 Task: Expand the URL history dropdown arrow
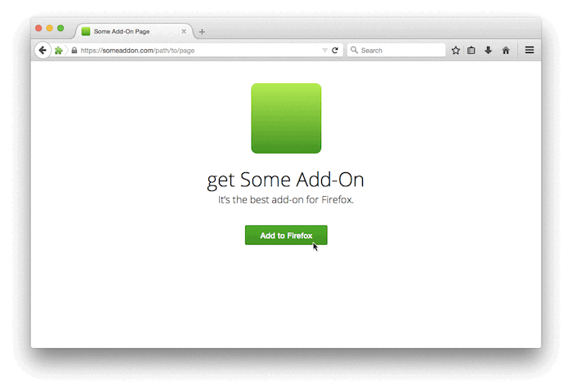click(x=324, y=51)
